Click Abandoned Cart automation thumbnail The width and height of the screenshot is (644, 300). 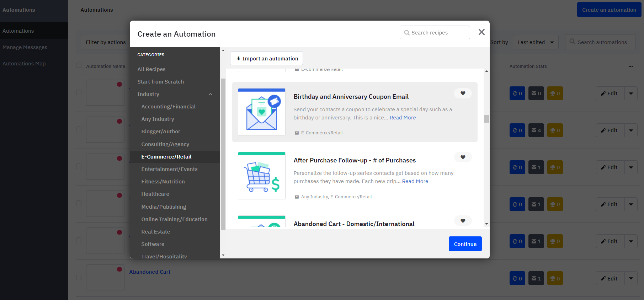pyautogui.click(x=105, y=277)
